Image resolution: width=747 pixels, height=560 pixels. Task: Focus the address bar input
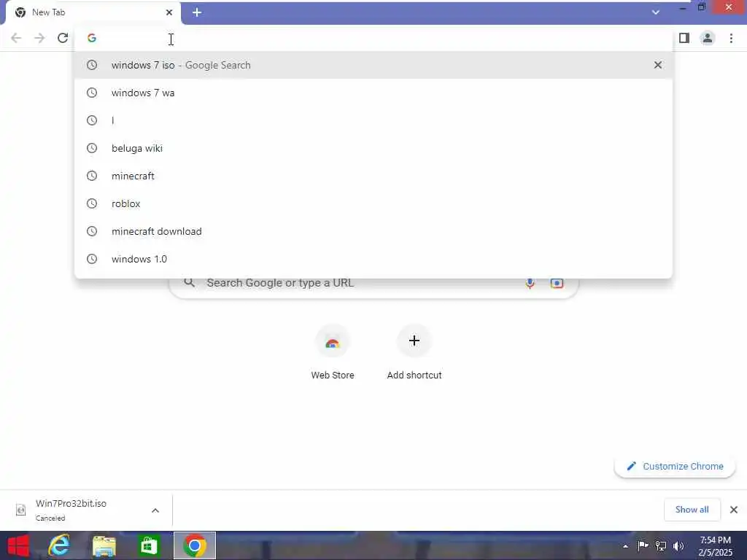[373, 38]
